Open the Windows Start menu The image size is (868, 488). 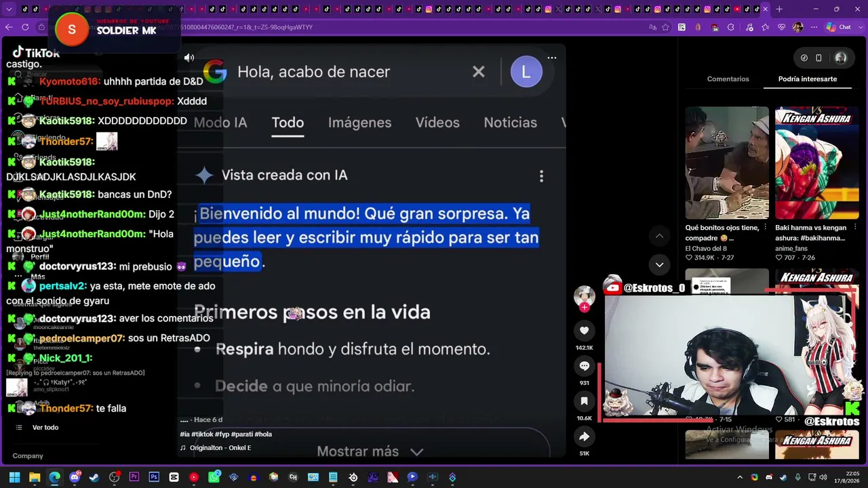point(14,477)
